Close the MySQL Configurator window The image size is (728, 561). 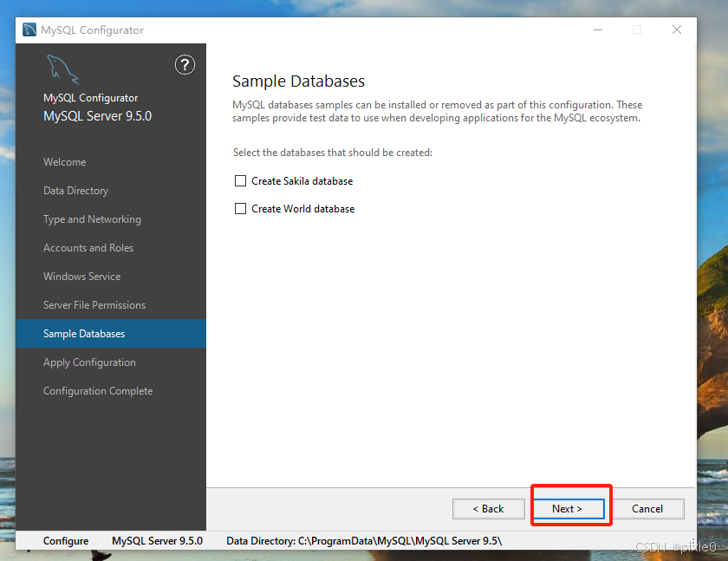(677, 29)
